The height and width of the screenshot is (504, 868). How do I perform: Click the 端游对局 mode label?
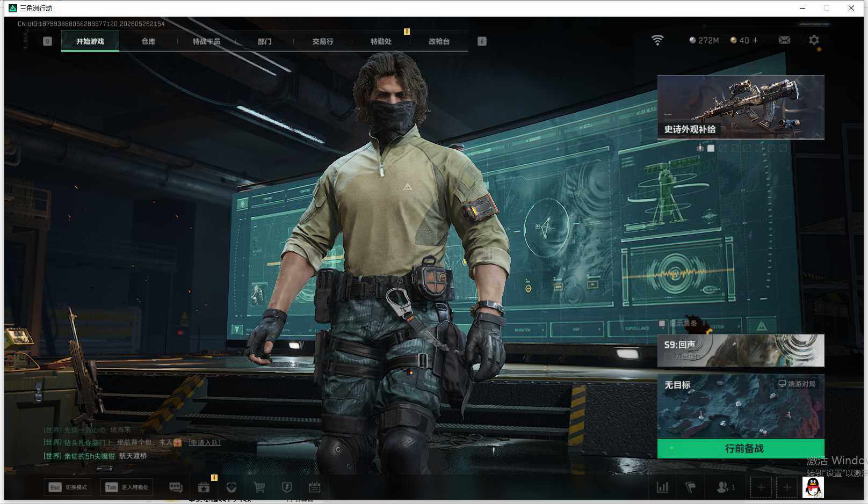797,384
